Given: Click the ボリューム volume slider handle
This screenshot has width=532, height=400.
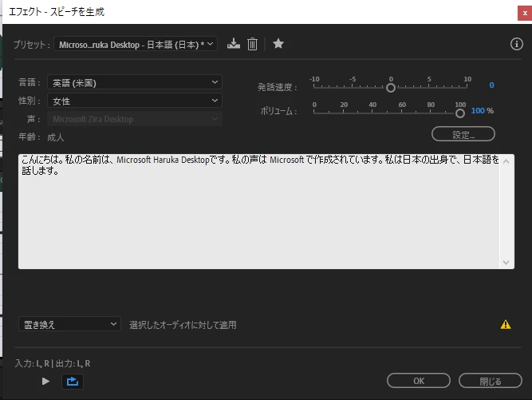Looking at the screenshot, I should (x=460, y=113).
